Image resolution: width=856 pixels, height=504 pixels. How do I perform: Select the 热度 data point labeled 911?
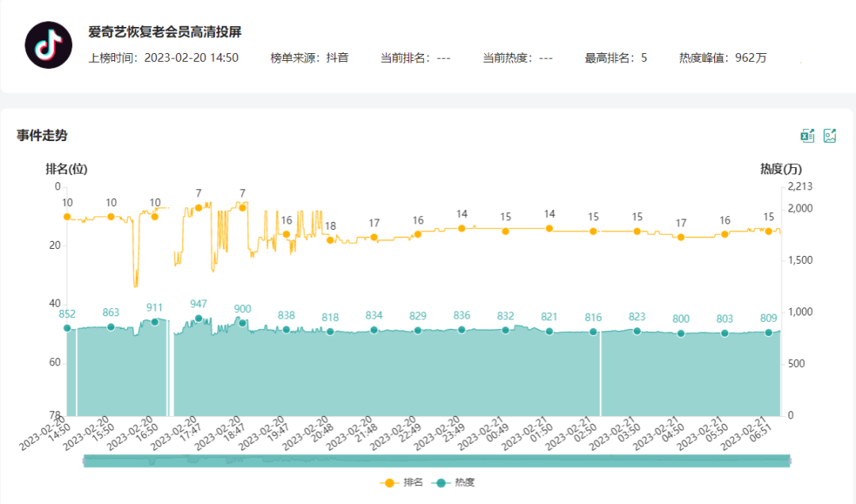155,322
